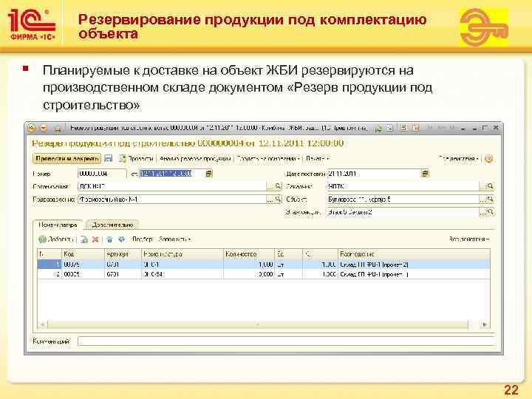
Task: Click Количество column header
Action: click(x=249, y=253)
